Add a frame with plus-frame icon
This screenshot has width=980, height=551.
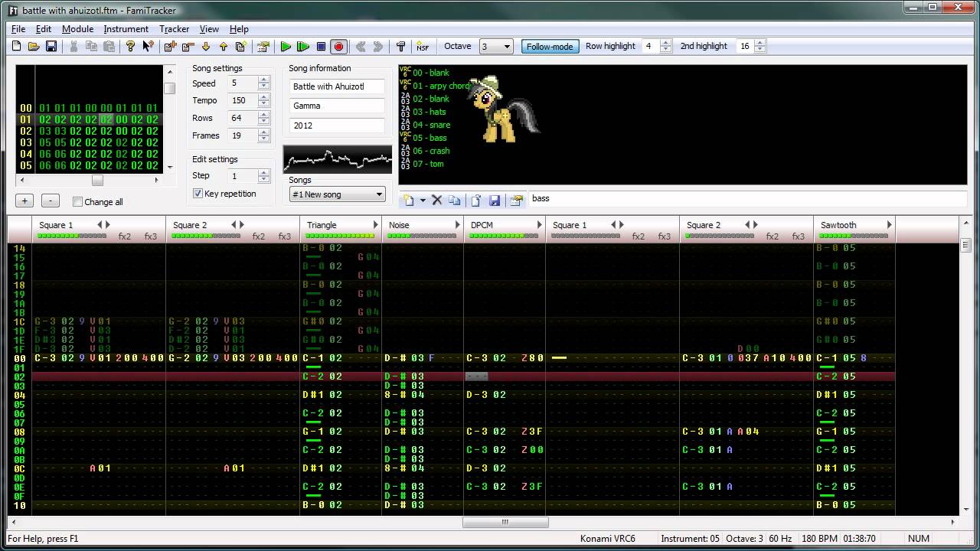pyautogui.click(x=171, y=47)
